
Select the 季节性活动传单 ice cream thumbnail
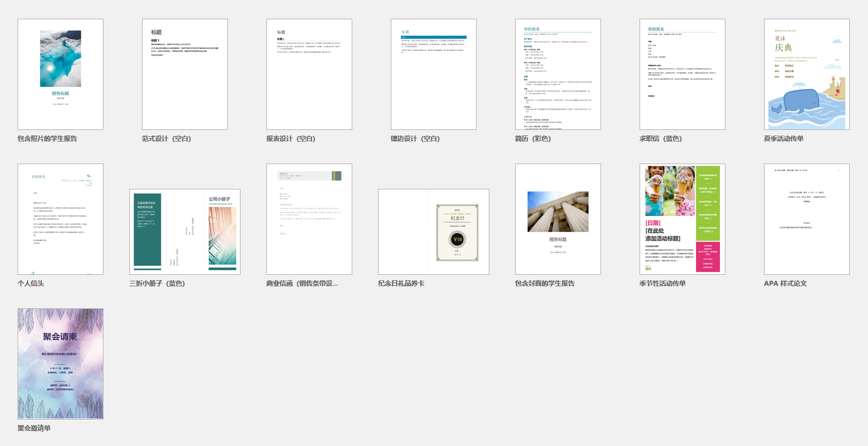coord(683,219)
